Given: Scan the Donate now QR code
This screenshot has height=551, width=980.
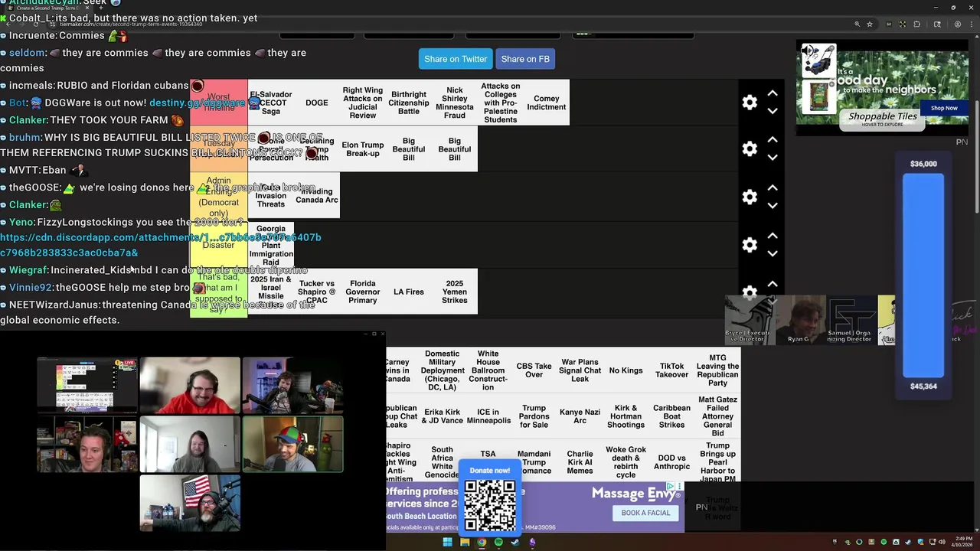Looking at the screenshot, I should point(490,505).
